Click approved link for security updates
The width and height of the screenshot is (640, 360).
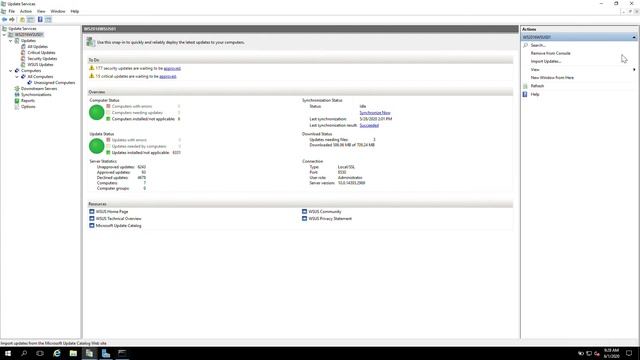tap(172, 68)
